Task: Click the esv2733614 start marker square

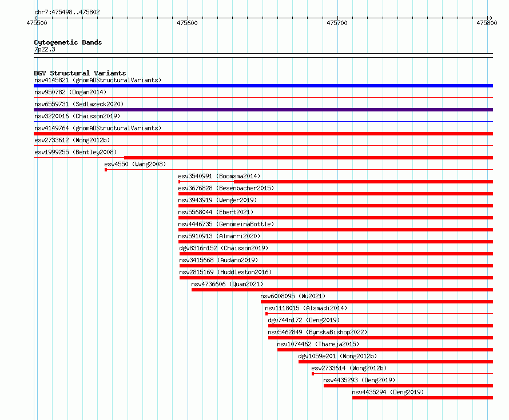Action: (313, 374)
